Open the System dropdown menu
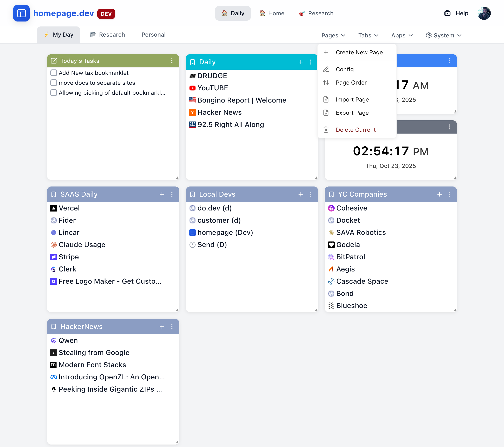Viewport: 504px width, 447px height. 443,35
